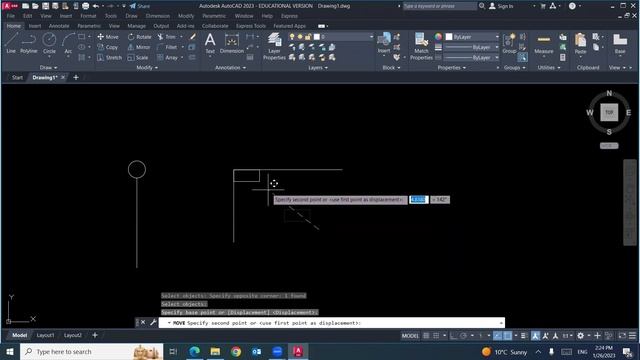Activate the Mirror command
The height and width of the screenshot is (360, 640).
click(139, 47)
